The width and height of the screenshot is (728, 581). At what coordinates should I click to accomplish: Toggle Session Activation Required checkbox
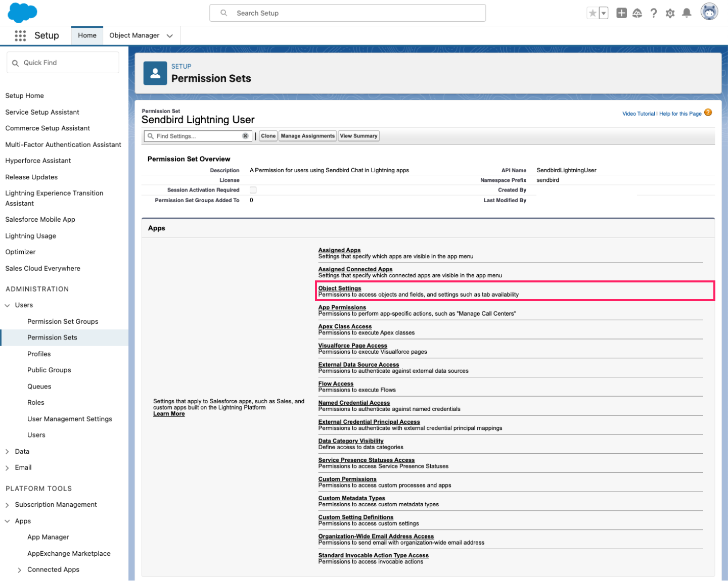(253, 190)
